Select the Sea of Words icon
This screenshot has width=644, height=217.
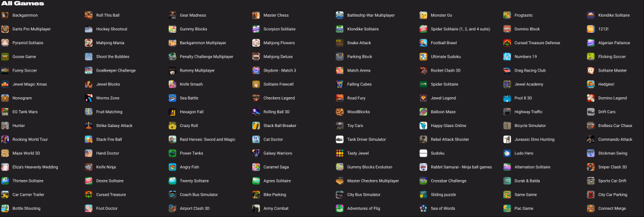423,209
